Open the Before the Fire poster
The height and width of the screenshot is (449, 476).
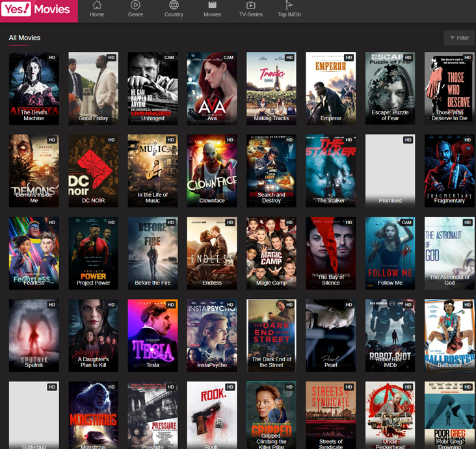(x=153, y=253)
